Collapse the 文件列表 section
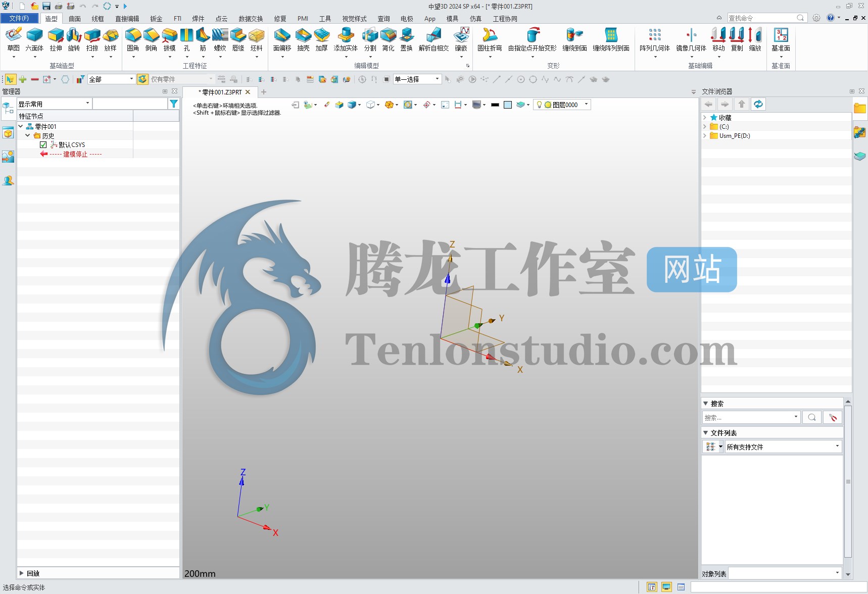Image resolution: width=868 pixels, height=594 pixels. pyautogui.click(x=706, y=433)
